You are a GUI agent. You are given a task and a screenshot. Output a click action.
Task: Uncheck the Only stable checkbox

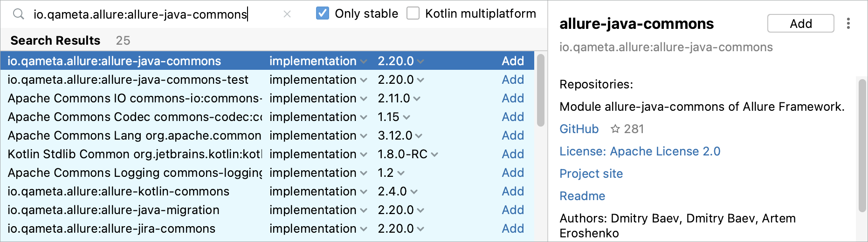322,13
